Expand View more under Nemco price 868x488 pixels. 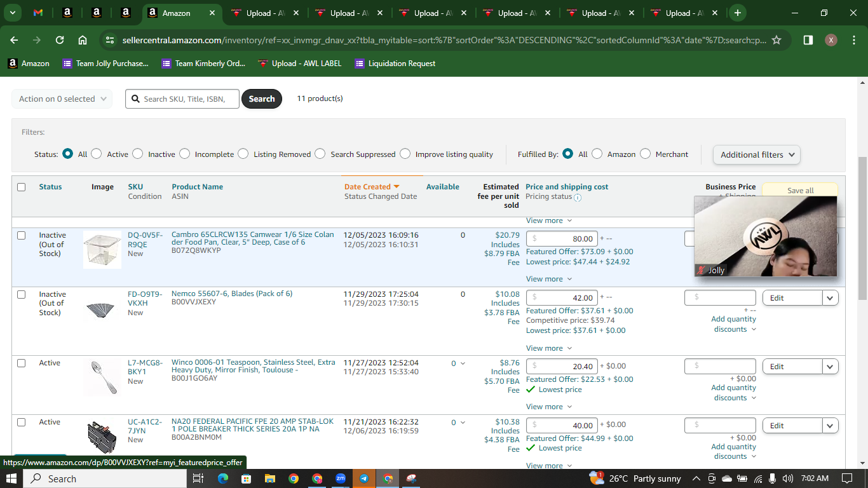[549, 348]
